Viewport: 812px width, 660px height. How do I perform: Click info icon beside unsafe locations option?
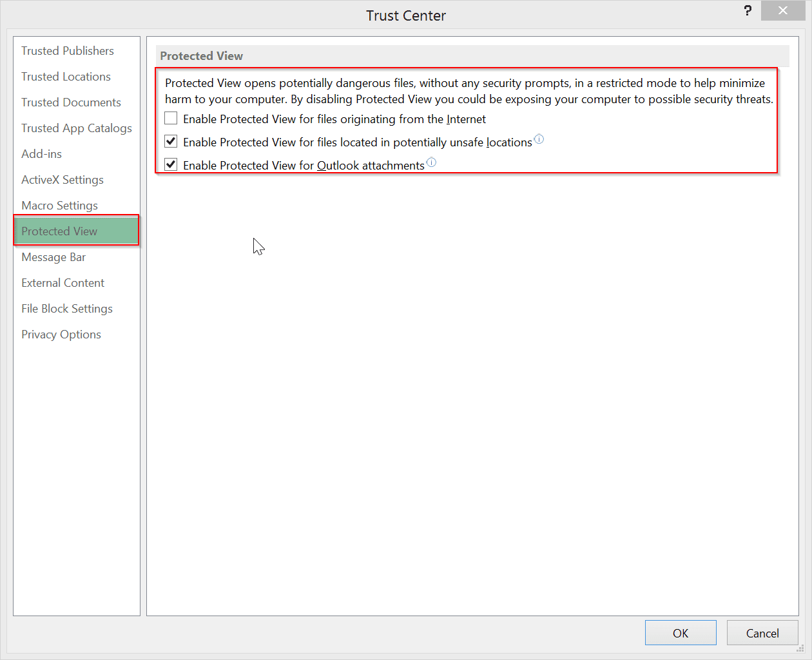(539, 139)
